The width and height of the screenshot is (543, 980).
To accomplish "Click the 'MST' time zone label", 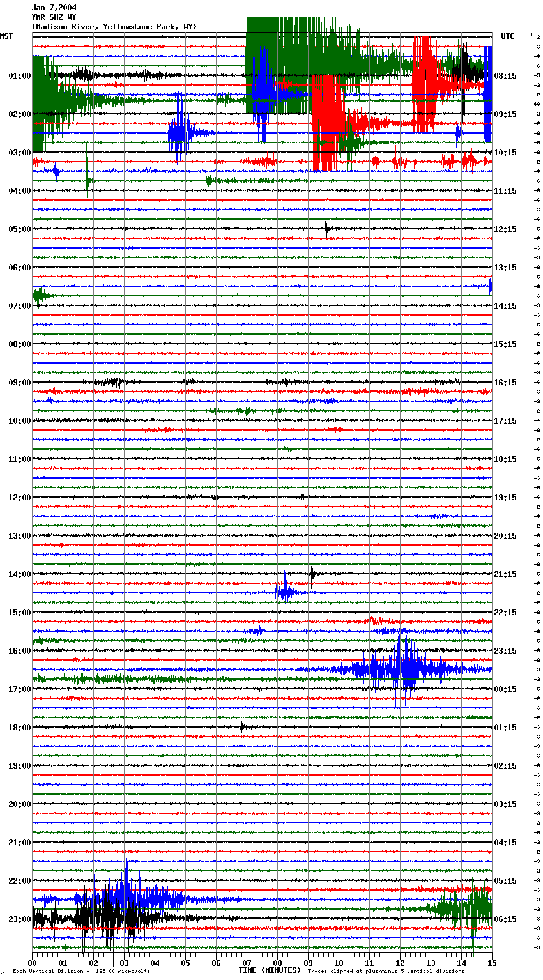I will (x=6, y=36).
